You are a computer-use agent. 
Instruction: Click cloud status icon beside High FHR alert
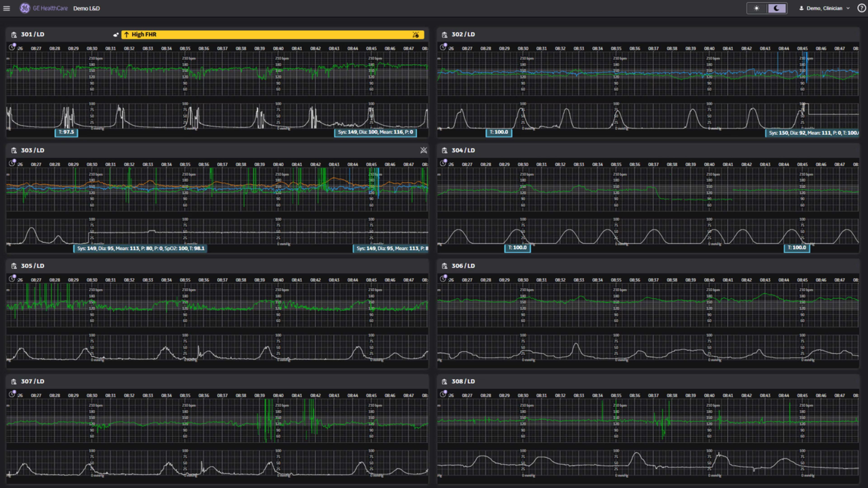pos(116,35)
